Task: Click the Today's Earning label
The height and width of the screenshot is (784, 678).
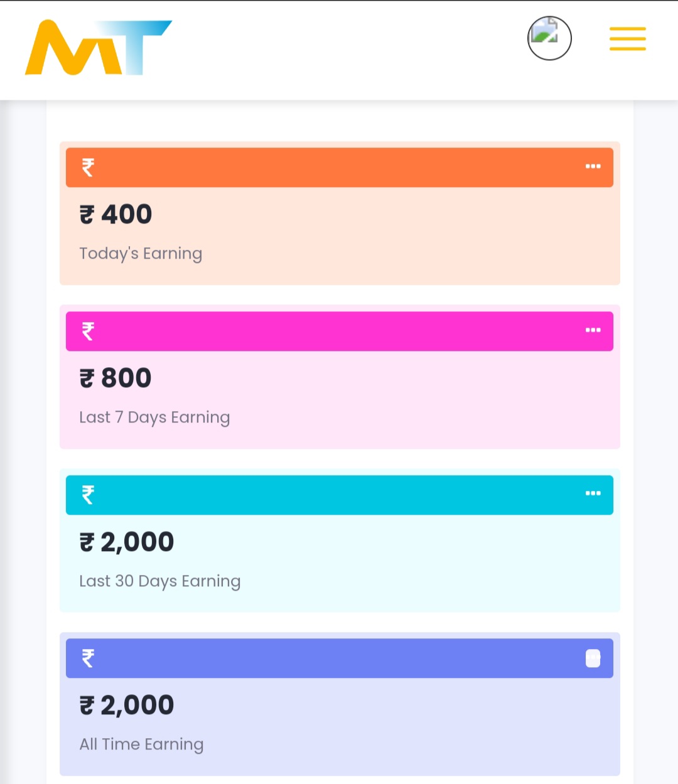Action: click(141, 254)
